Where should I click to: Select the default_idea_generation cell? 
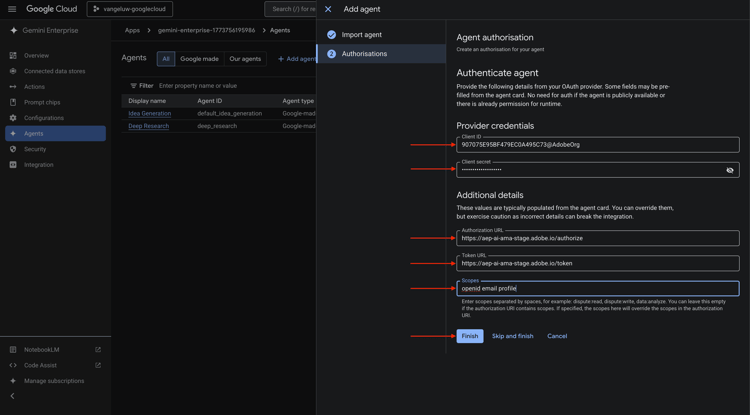tap(230, 114)
